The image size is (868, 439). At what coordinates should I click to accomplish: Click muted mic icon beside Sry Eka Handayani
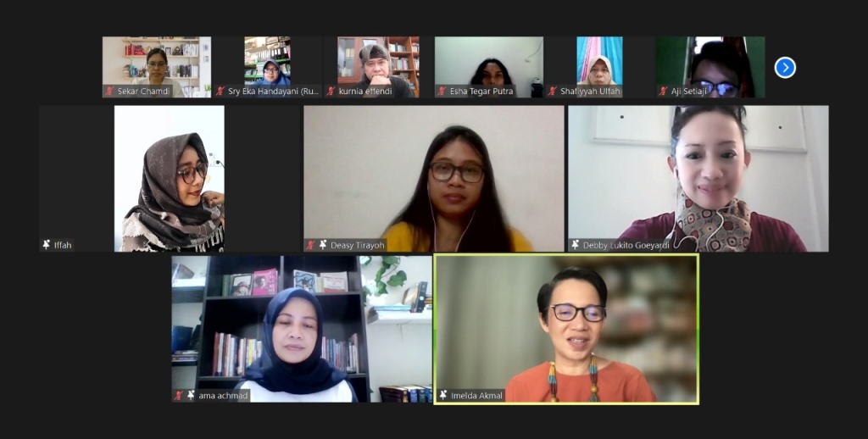220,92
